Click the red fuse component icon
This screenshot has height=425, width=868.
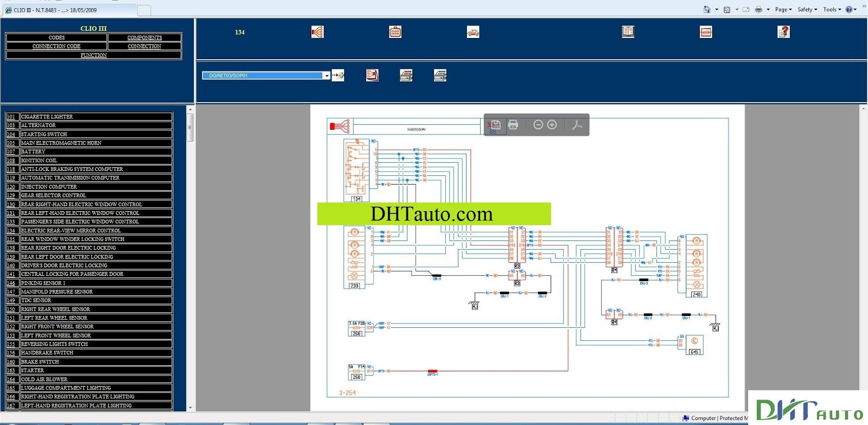[x=706, y=32]
